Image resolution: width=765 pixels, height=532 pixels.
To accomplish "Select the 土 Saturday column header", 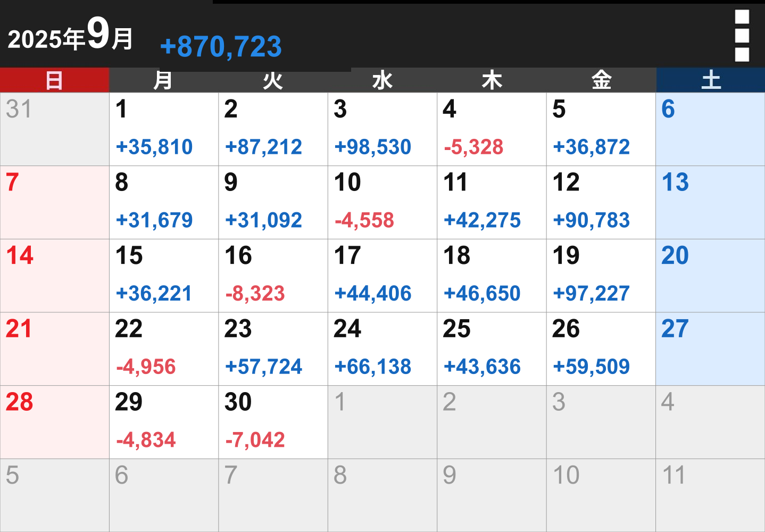I will point(711,80).
